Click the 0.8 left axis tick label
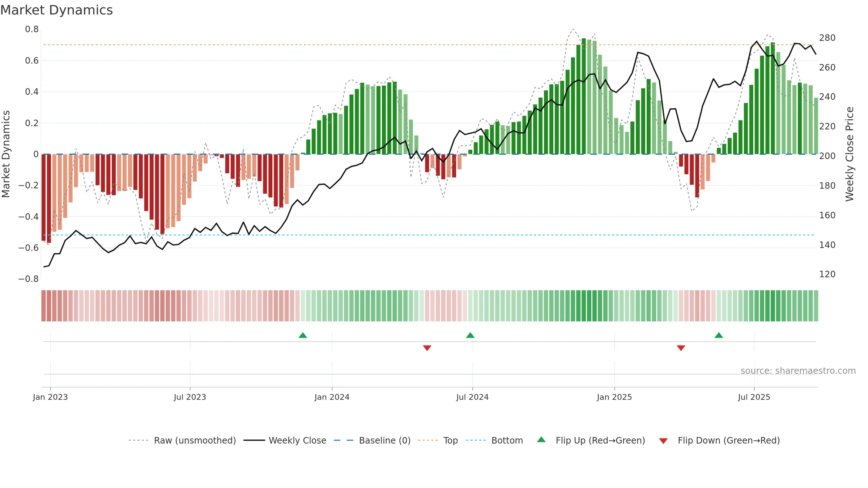Image resolution: width=868 pixels, height=488 pixels. 32,29
